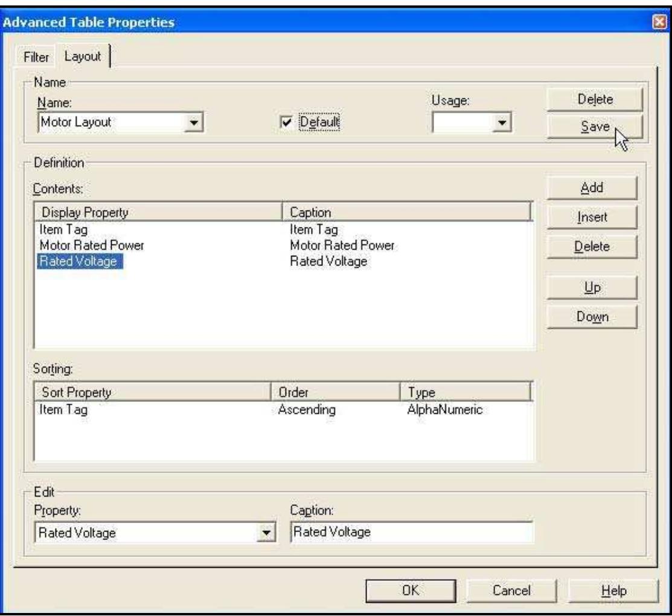Click the Order column header
This screenshot has width=672, height=616.
point(336,392)
